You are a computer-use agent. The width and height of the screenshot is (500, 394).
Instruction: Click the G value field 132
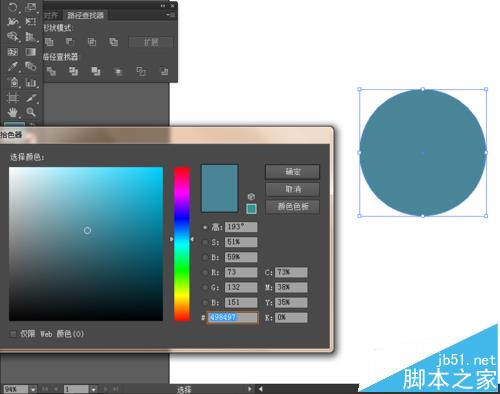pyautogui.click(x=241, y=287)
